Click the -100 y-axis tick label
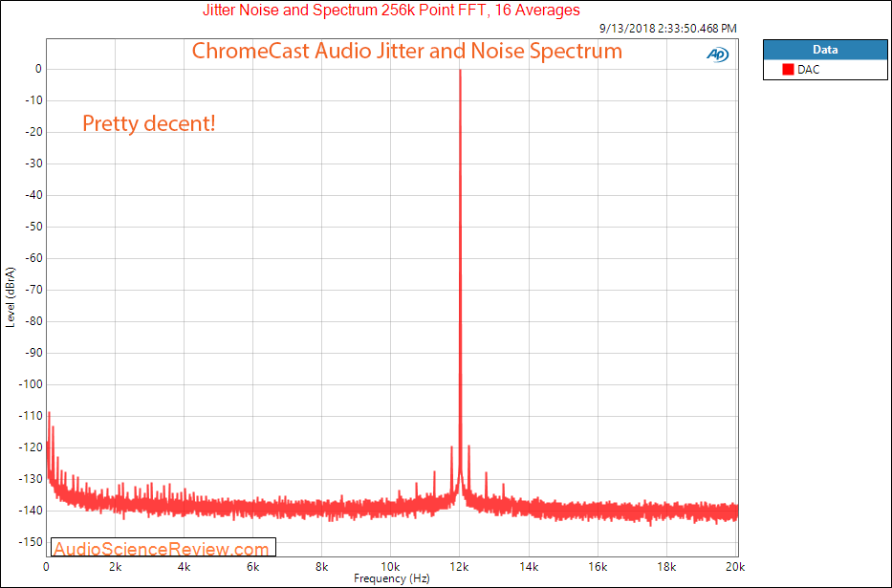This screenshot has height=588, width=892. pyautogui.click(x=31, y=384)
